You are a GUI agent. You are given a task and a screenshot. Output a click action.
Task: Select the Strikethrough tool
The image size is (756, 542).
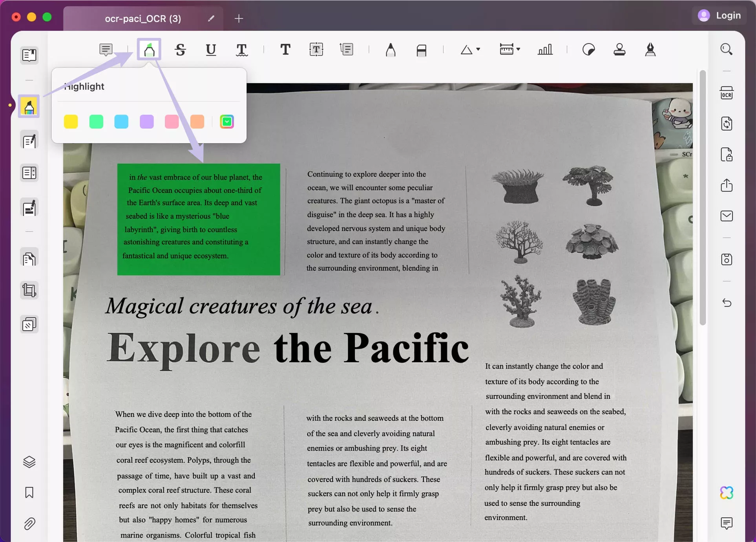coord(180,49)
